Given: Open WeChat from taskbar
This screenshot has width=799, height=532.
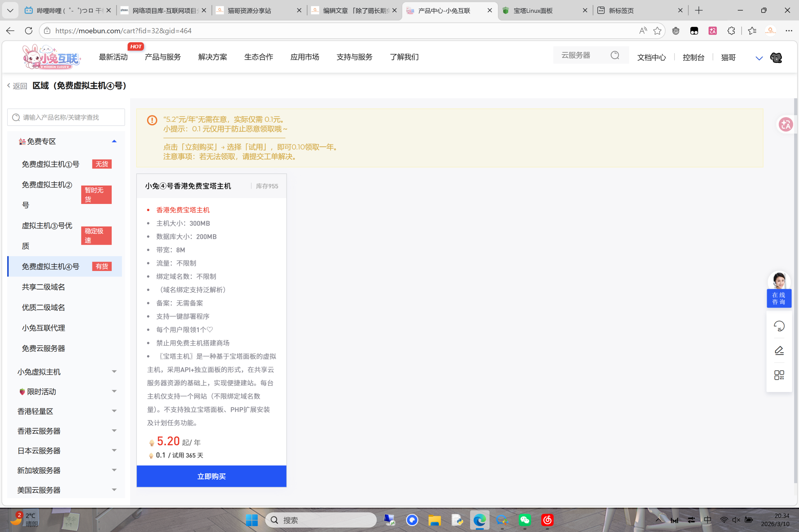Looking at the screenshot, I should pos(525,520).
